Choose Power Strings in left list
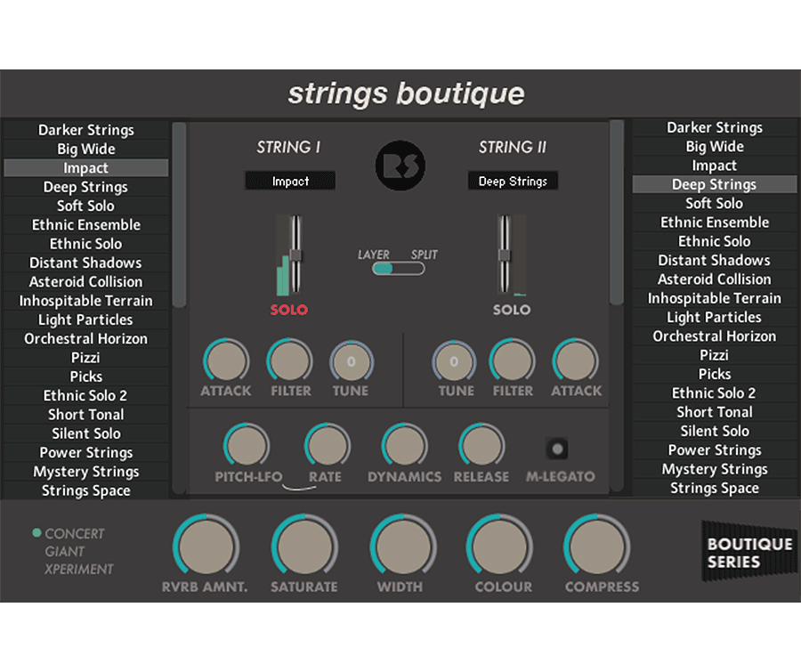The width and height of the screenshot is (801, 672). (85, 452)
